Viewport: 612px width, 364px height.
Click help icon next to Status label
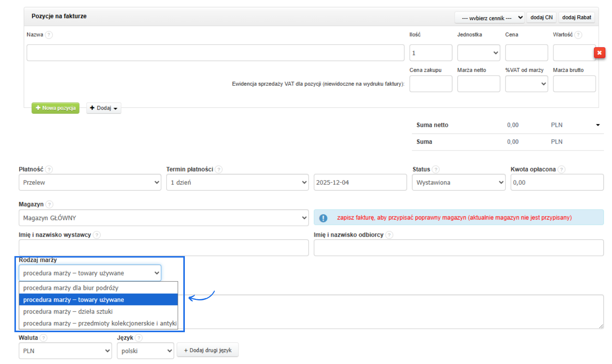(x=436, y=170)
